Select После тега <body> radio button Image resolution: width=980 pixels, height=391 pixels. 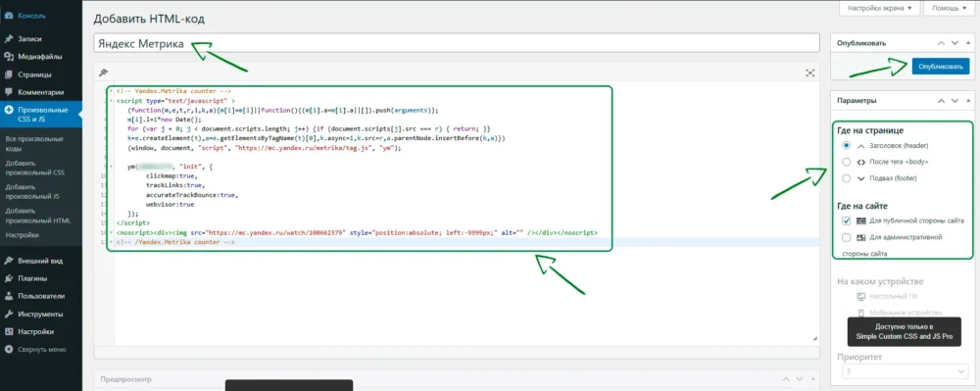click(x=847, y=162)
